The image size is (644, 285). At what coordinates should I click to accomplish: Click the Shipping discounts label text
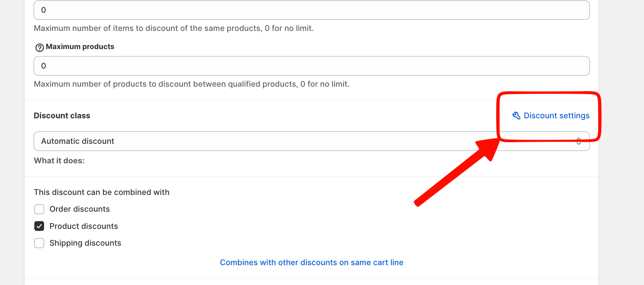pos(85,243)
